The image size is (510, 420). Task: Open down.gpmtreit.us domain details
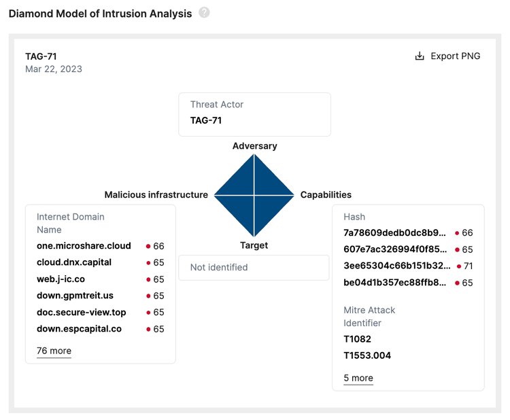click(x=75, y=296)
